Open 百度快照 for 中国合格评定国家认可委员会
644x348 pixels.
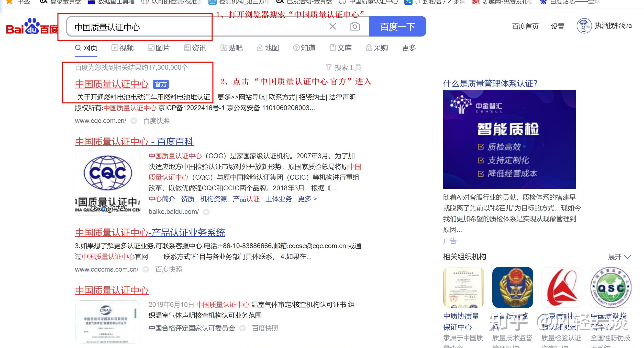coord(265,328)
